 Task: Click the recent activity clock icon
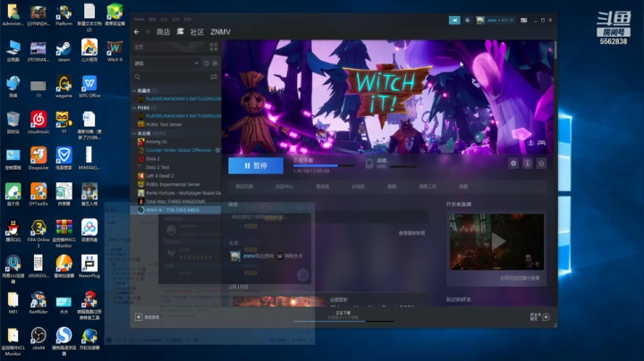coord(207,63)
